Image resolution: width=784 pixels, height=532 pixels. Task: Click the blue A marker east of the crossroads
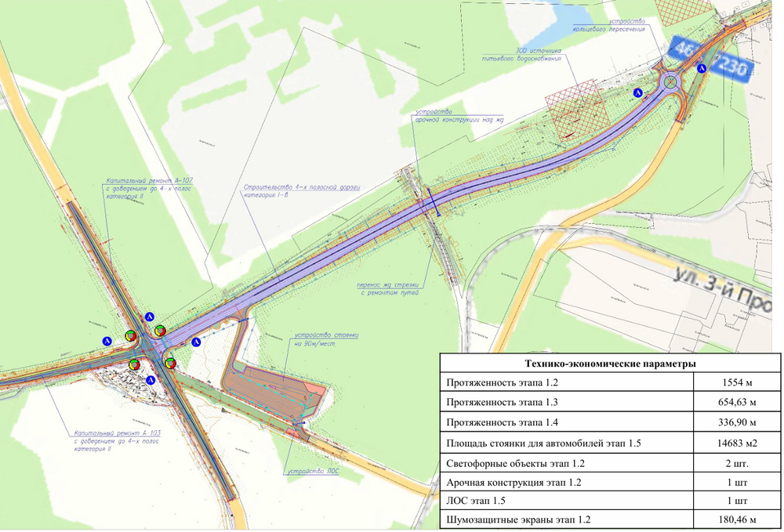pos(197,342)
